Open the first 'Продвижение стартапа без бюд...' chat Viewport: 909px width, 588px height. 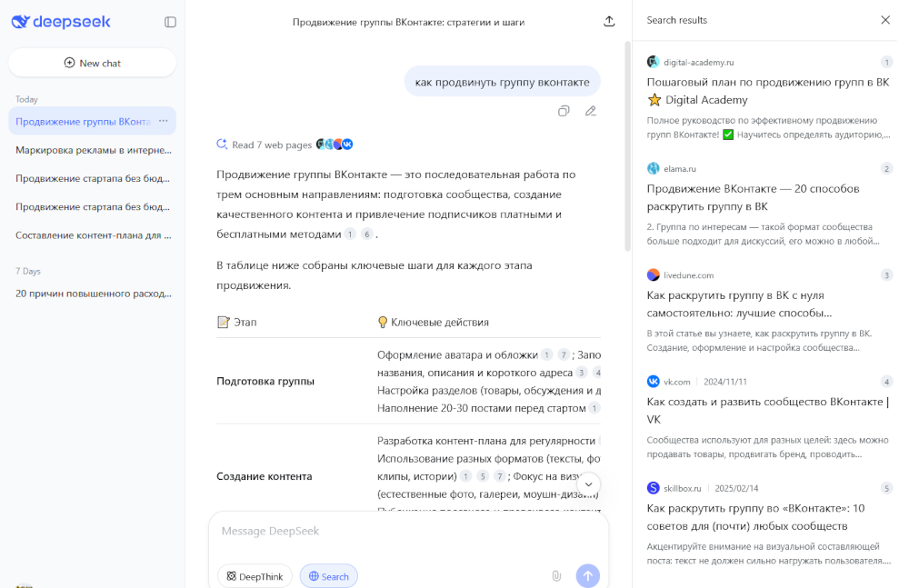click(x=94, y=179)
